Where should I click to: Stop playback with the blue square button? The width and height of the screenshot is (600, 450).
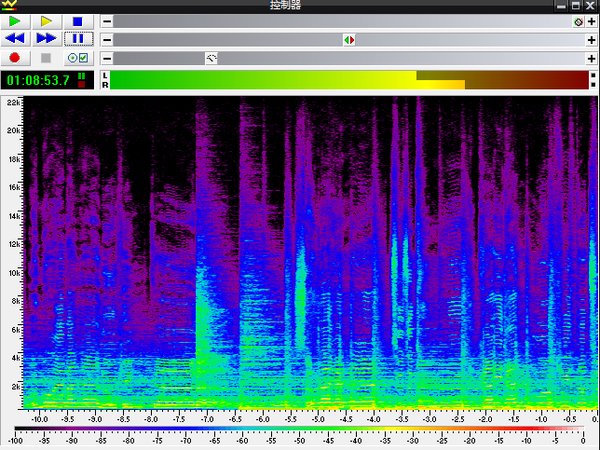click(x=78, y=21)
